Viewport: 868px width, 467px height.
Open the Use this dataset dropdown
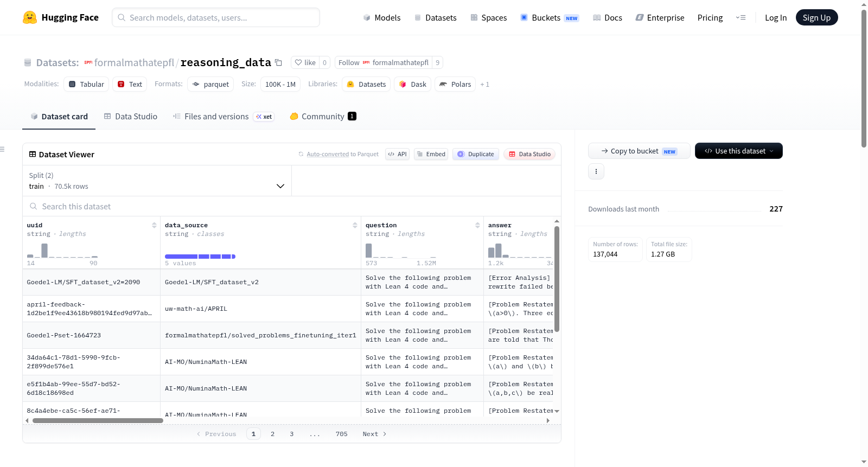click(x=738, y=151)
